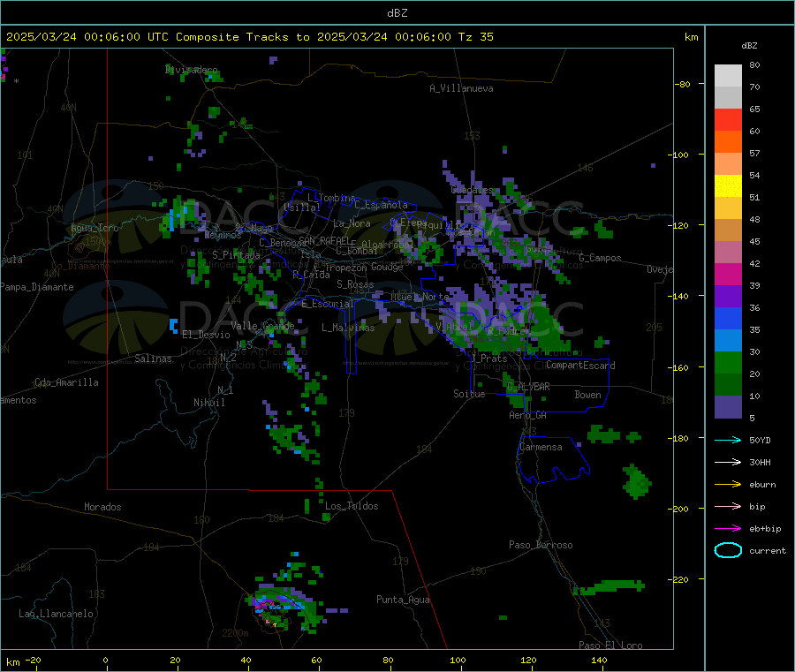Click the L_Malvinas map label

348,328
